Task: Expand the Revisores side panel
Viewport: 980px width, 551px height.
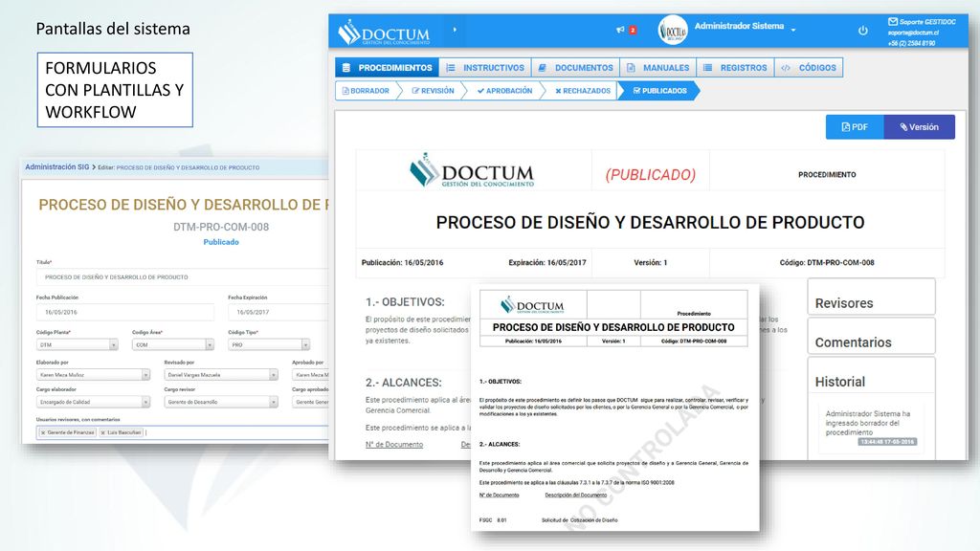Action: [871, 298]
